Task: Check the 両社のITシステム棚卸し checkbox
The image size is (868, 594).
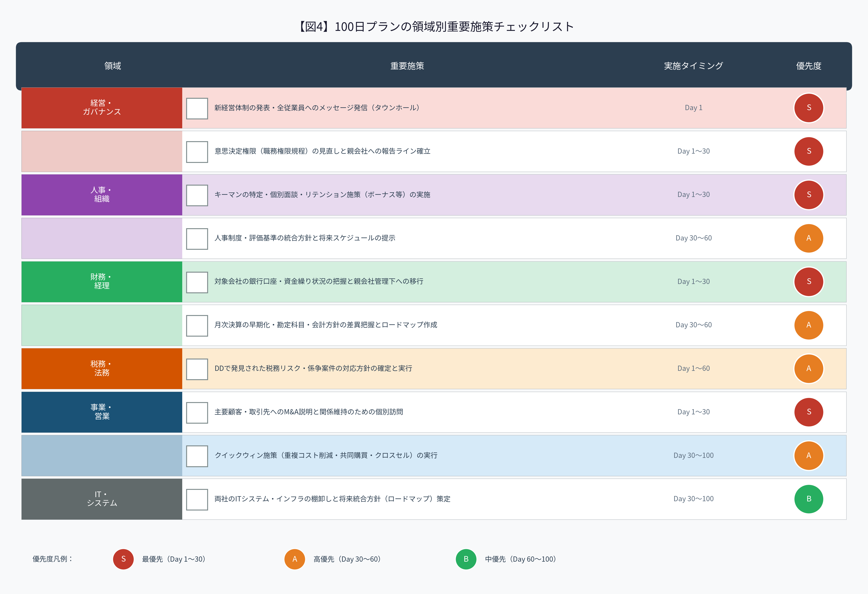Action: pos(197,499)
